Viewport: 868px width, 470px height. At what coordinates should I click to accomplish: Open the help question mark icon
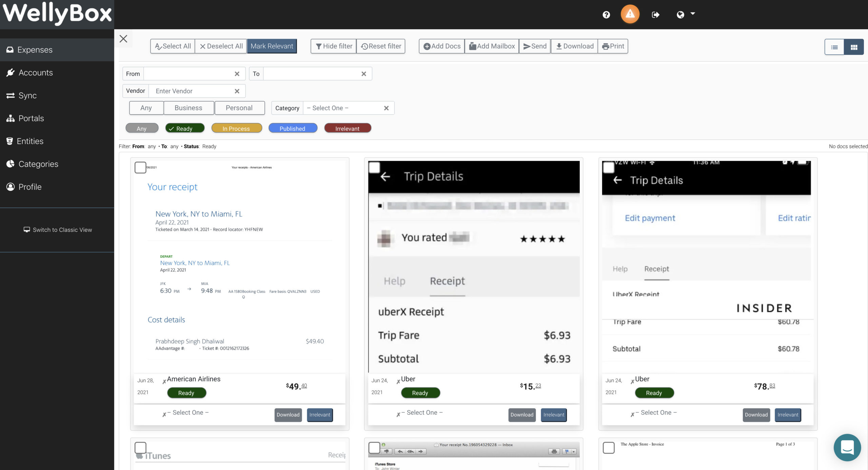[x=606, y=15]
